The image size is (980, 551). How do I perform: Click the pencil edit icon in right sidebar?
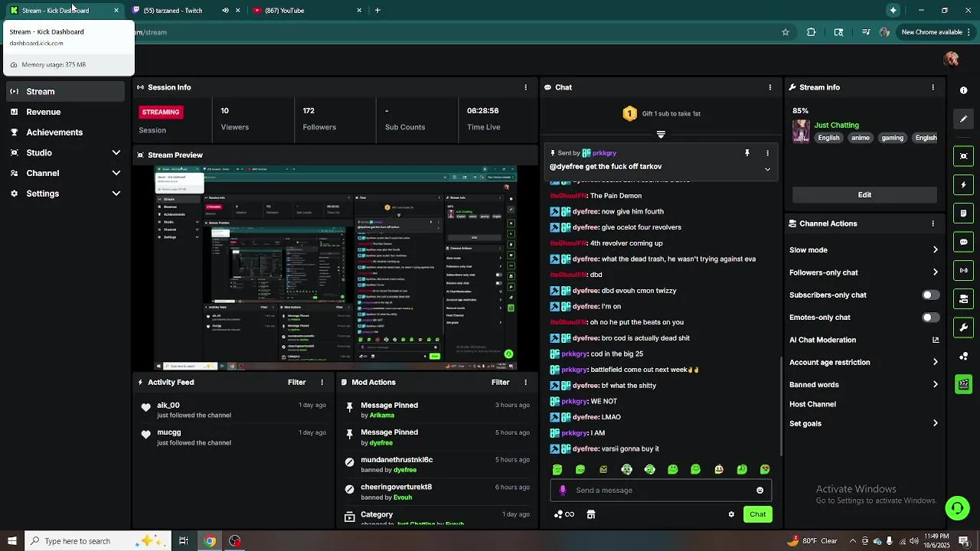click(963, 119)
